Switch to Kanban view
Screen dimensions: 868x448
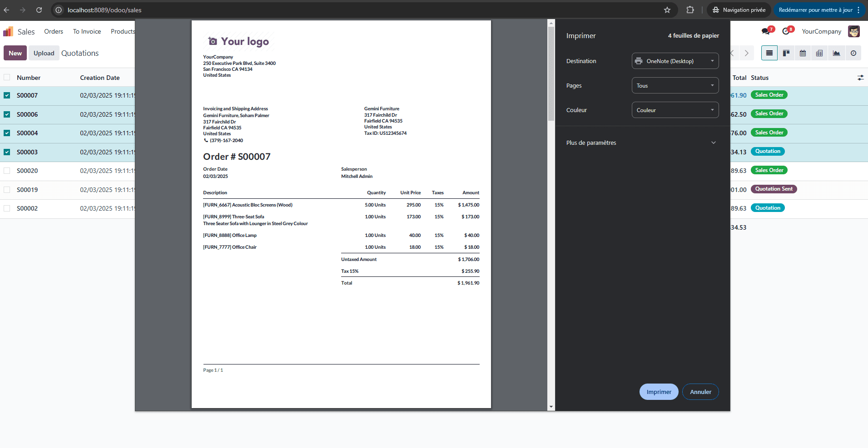tap(786, 53)
